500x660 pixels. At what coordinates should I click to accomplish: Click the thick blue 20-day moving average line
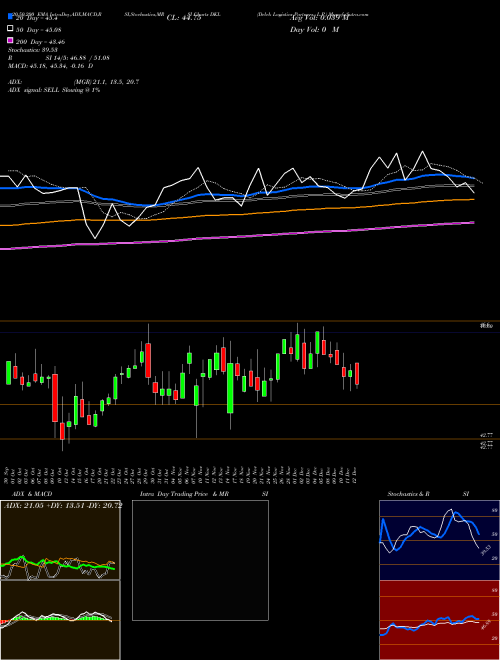click(x=236, y=194)
